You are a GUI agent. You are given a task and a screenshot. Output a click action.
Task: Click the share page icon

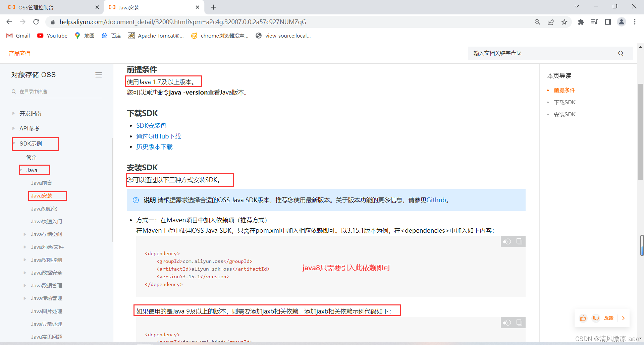click(x=551, y=22)
